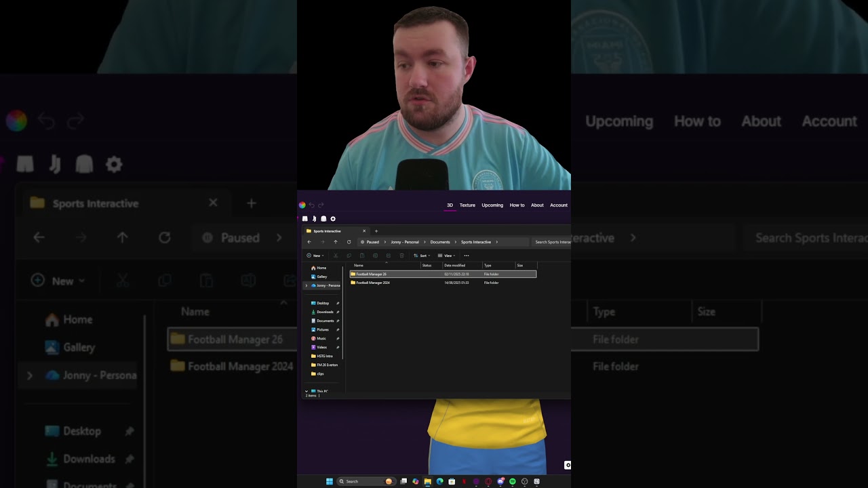Select the shorts kit part icon
Image resolution: width=868 pixels, height=488 pixels.
pyautogui.click(x=304, y=219)
